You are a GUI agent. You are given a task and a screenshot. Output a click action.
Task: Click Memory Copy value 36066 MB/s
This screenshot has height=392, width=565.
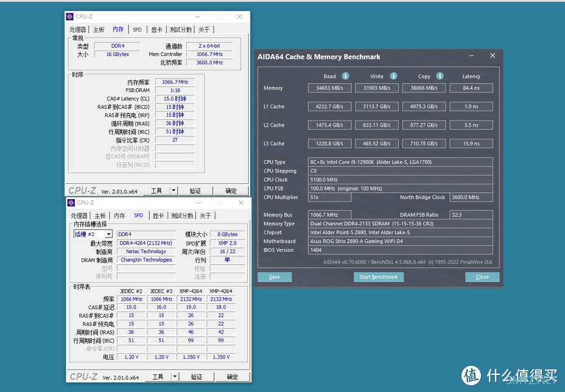click(424, 88)
